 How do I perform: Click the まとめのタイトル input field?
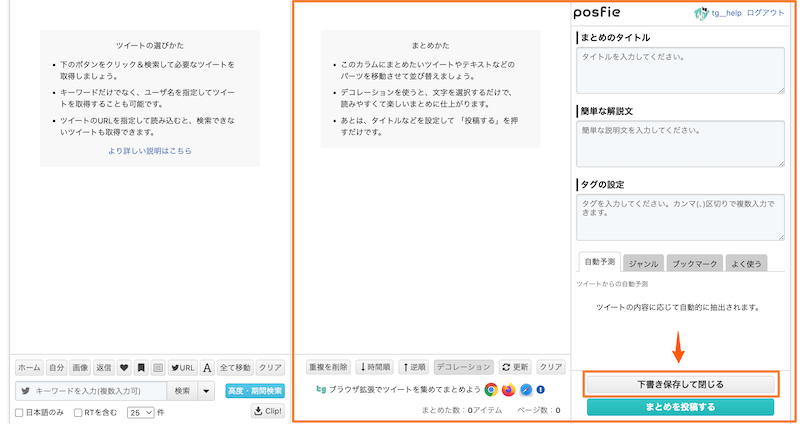click(x=680, y=70)
